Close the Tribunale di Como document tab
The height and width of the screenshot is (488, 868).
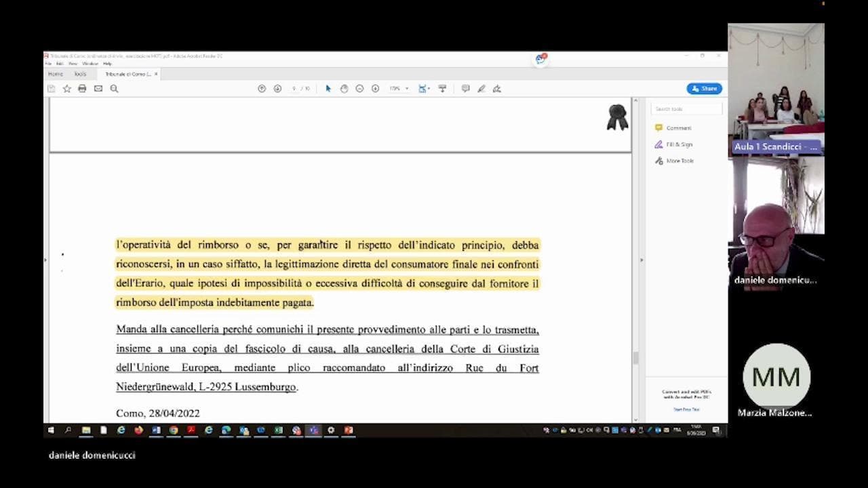(156, 74)
